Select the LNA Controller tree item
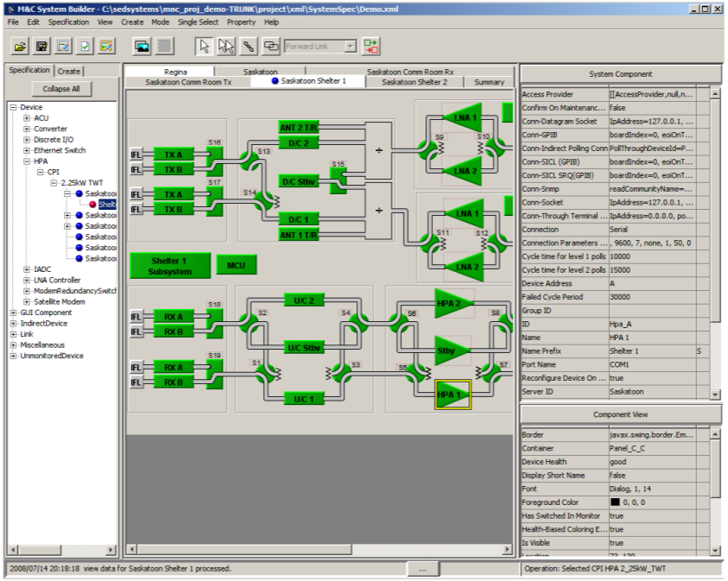The image size is (728, 581). pyautogui.click(x=57, y=280)
